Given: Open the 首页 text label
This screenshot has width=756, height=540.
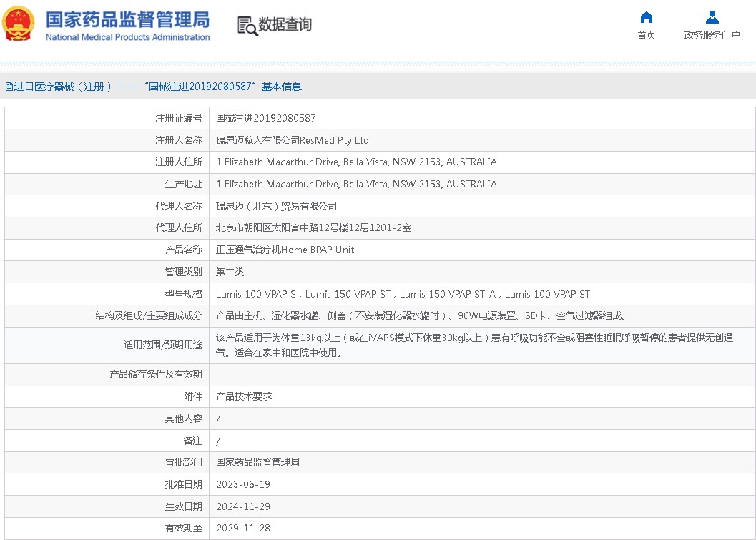Looking at the screenshot, I should click(646, 35).
